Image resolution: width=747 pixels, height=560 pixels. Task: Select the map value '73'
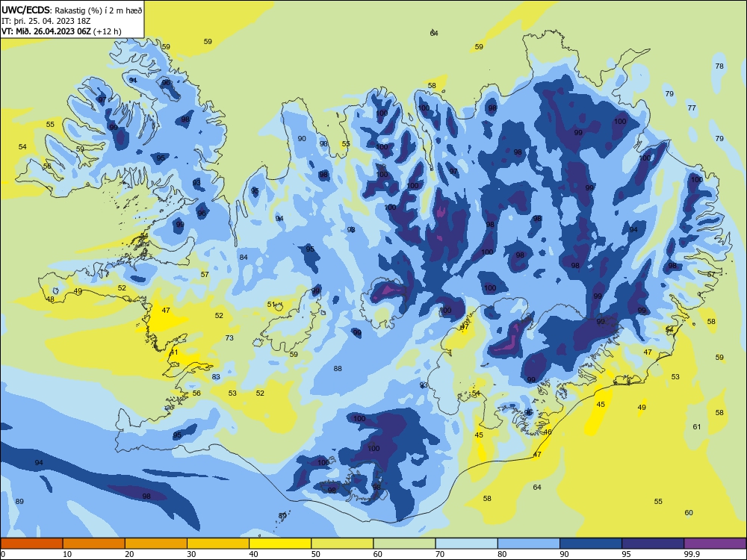click(229, 337)
